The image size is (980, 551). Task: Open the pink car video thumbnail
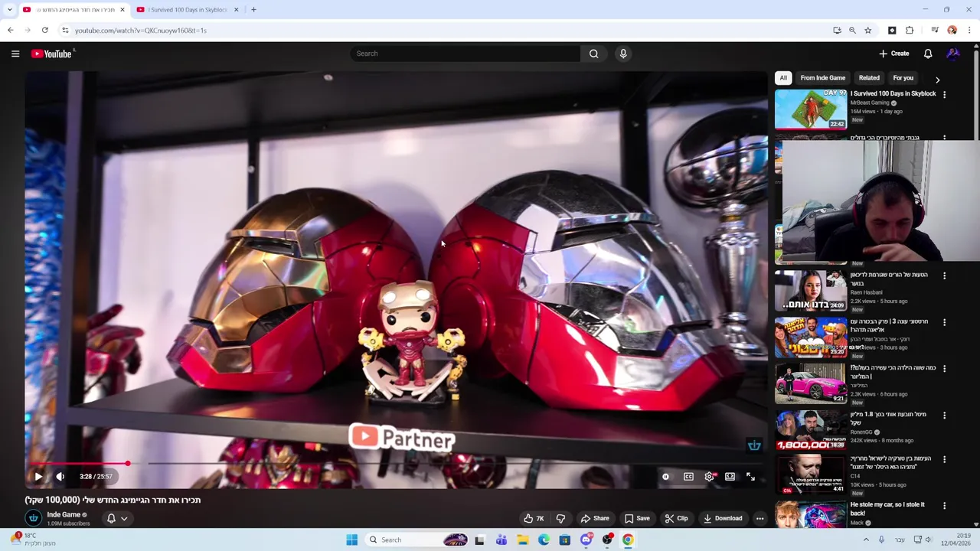tap(811, 383)
